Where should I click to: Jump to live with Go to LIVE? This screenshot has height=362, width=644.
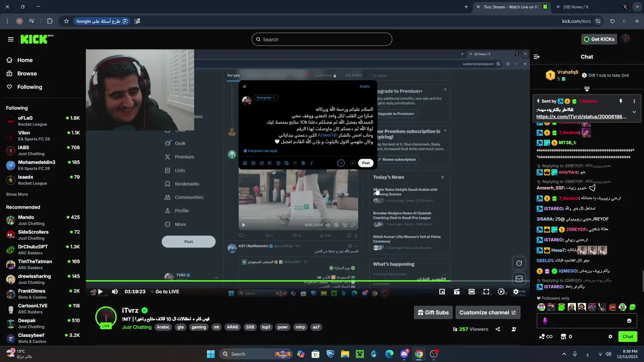pyautogui.click(x=167, y=292)
